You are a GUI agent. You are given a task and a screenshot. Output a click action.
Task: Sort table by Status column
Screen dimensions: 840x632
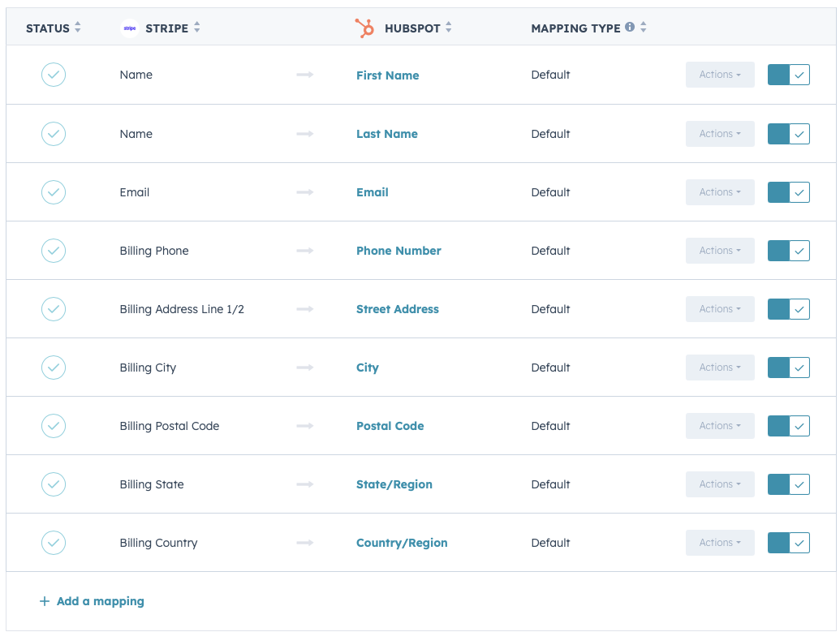(x=78, y=28)
